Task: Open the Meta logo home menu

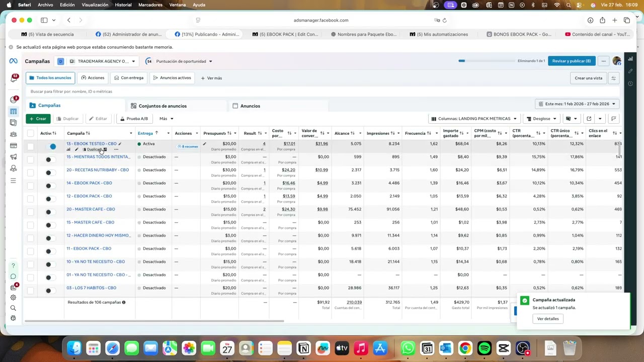Action: [x=13, y=61]
